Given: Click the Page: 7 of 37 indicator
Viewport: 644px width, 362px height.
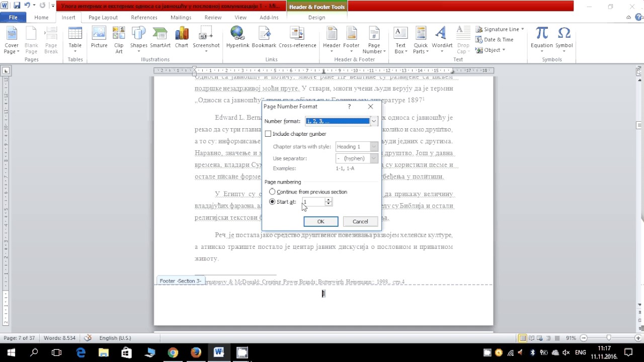Looking at the screenshot, I should tap(19, 338).
